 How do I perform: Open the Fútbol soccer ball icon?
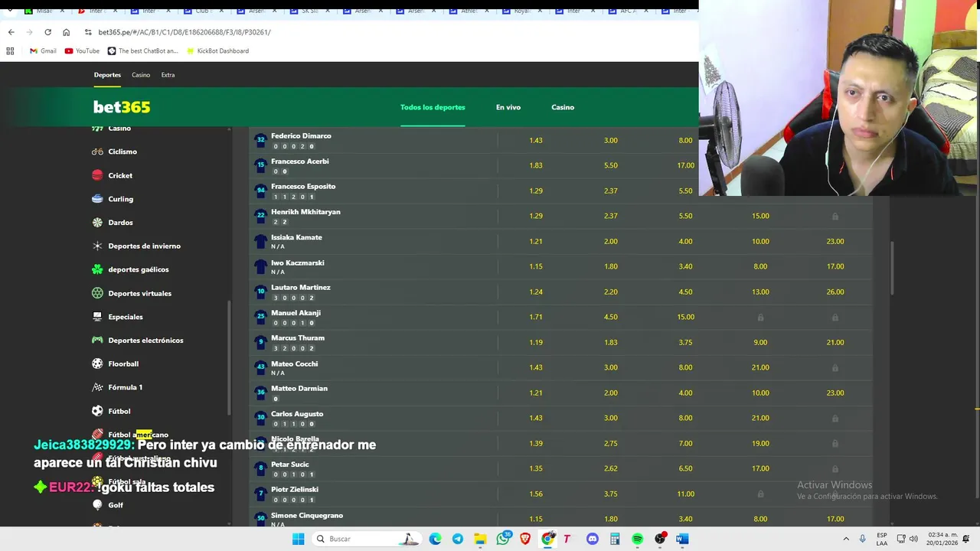click(x=97, y=411)
